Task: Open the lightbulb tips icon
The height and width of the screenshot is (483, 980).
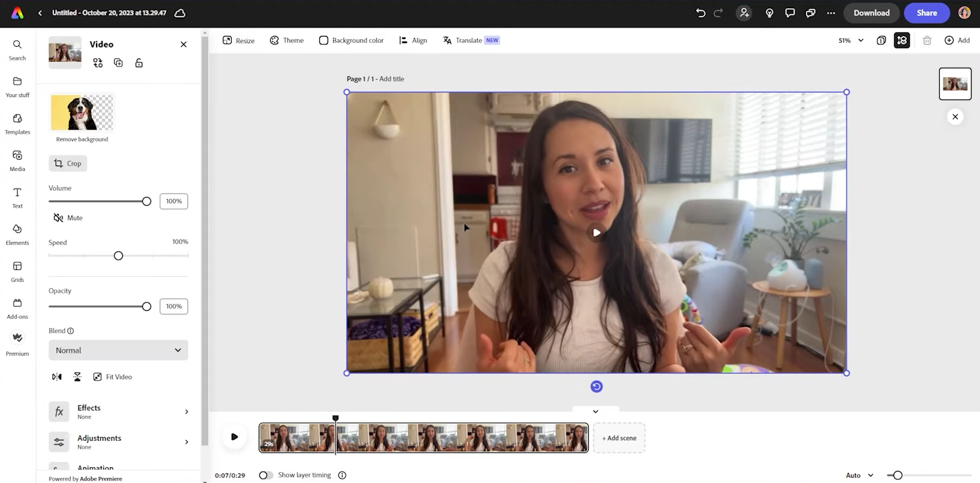Action: 769,13
